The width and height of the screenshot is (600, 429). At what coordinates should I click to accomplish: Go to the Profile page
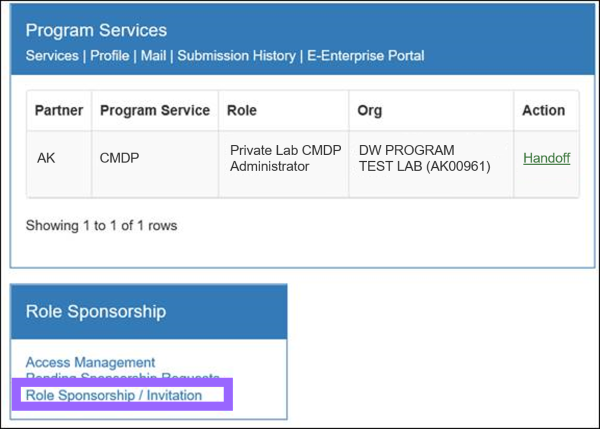[x=110, y=55]
